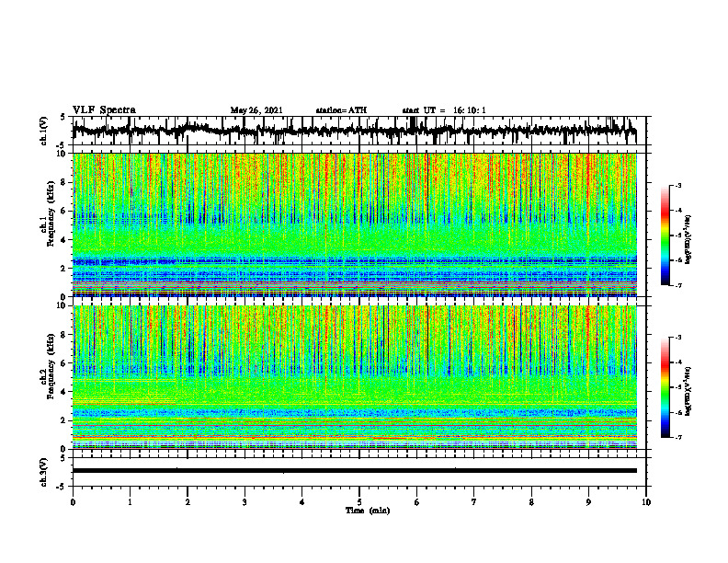Click the "VLF Spectra" plot title

[104, 110]
